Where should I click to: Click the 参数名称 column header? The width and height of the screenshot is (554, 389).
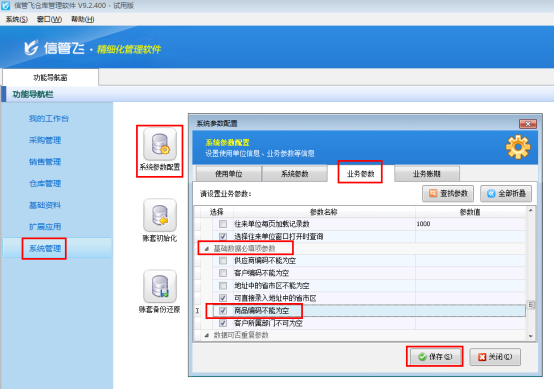[x=324, y=212]
